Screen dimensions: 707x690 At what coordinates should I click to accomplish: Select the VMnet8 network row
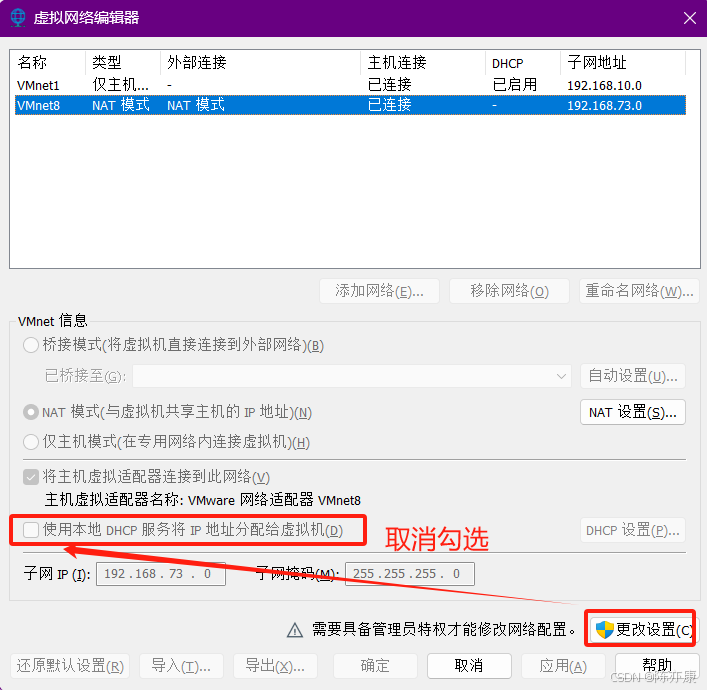[x=350, y=105]
